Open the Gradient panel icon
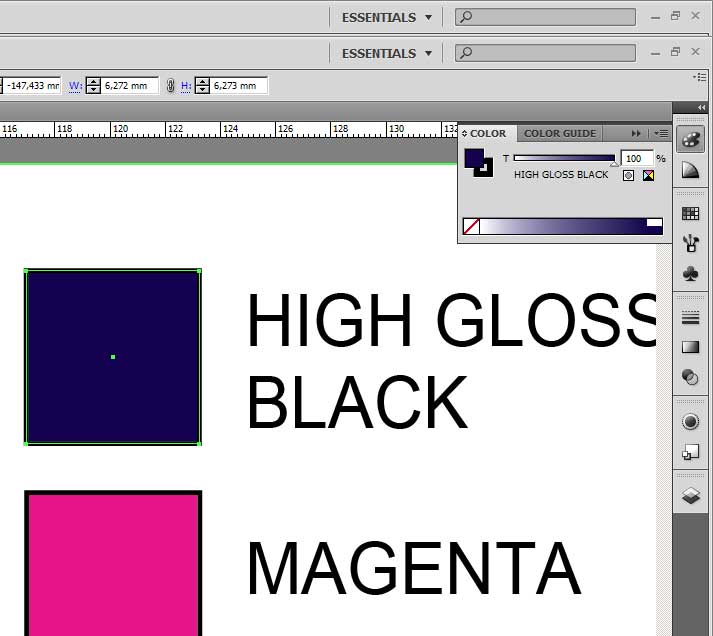Image resolution: width=713 pixels, height=636 pixels. coord(690,347)
